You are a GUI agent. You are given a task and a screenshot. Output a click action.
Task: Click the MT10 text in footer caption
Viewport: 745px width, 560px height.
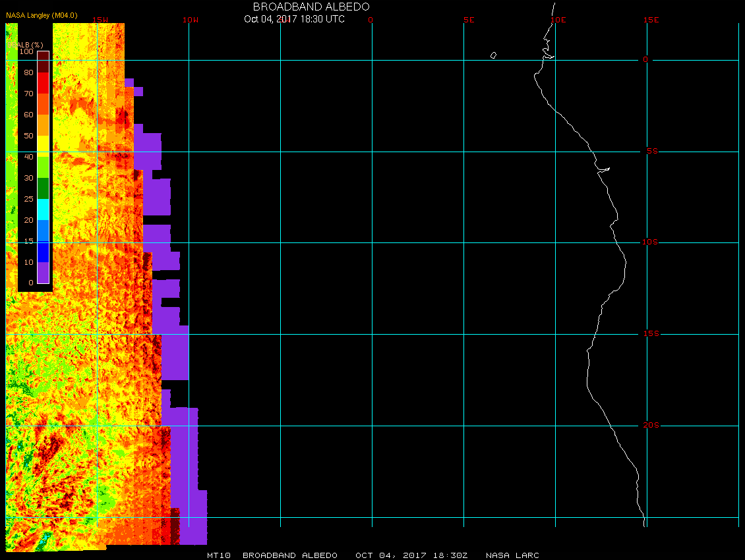tap(219, 555)
